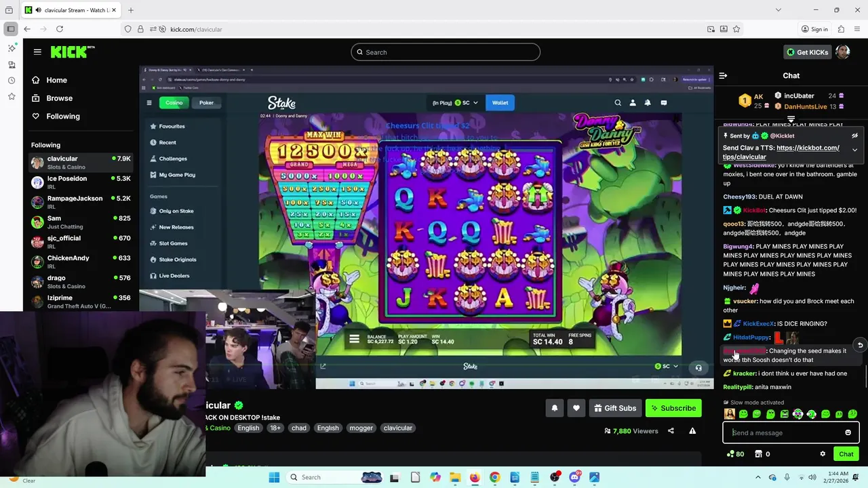Share the stream

[x=671, y=431]
